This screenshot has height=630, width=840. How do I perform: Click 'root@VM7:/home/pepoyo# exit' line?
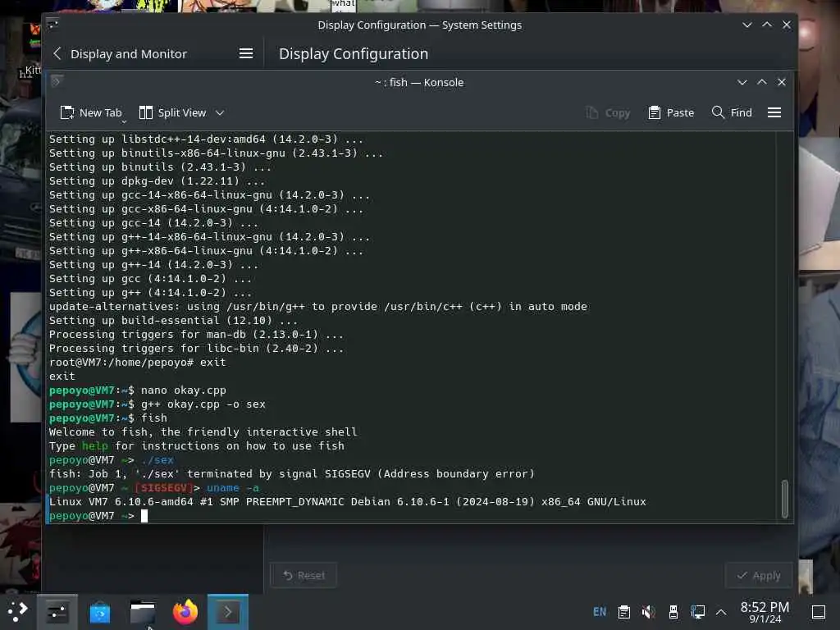coord(138,362)
